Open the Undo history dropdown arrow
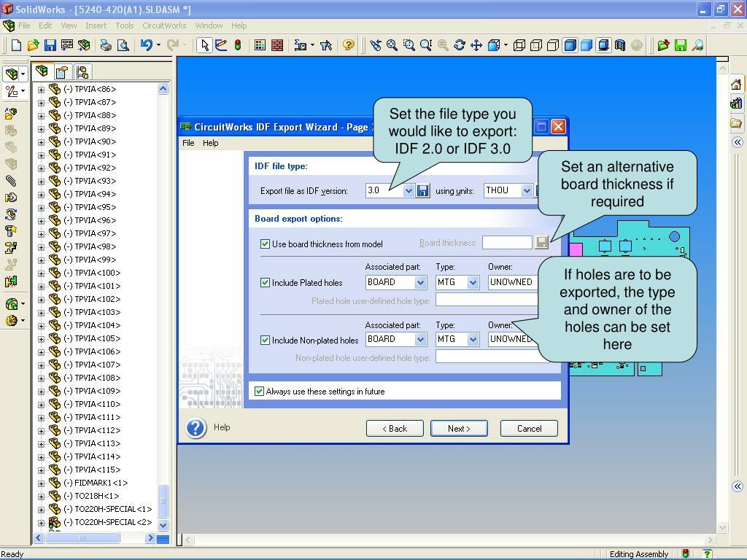This screenshot has height=560, width=747. click(x=158, y=45)
